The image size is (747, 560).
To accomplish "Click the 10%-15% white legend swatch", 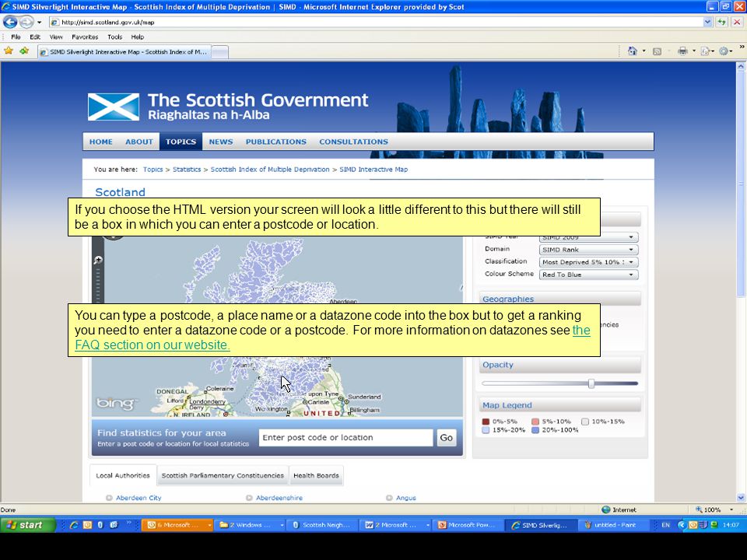I will point(585,422).
